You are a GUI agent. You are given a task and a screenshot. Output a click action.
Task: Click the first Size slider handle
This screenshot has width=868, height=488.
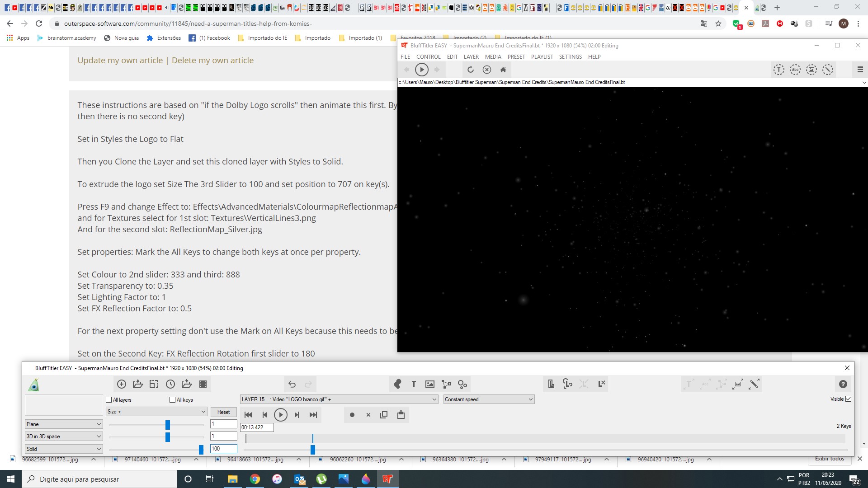click(x=168, y=425)
